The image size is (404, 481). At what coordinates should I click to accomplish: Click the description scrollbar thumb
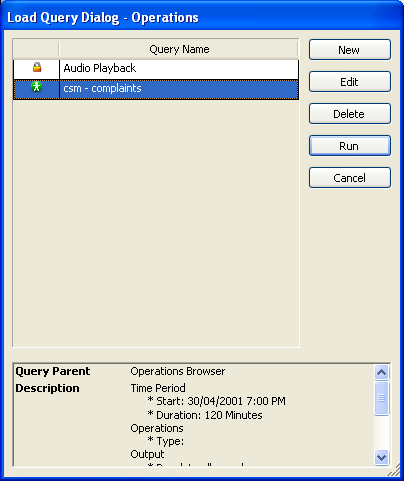(x=381, y=398)
